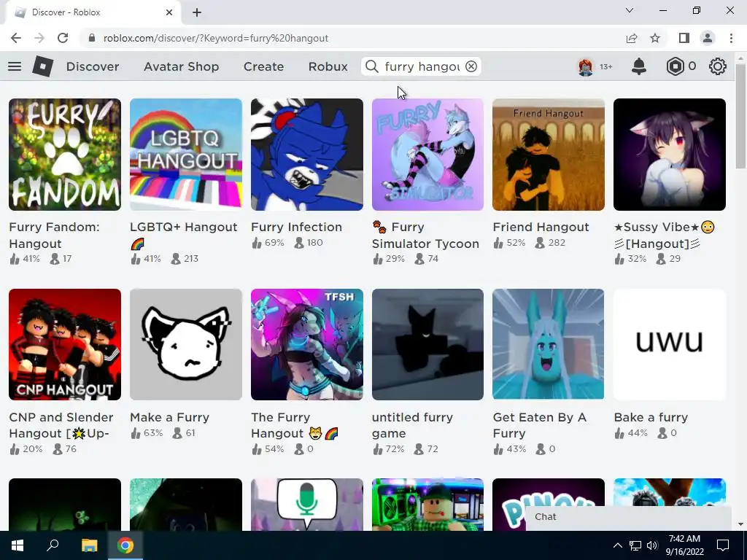This screenshot has height=560, width=747.
Task: Clear the search field with the X icon
Action: click(x=471, y=66)
